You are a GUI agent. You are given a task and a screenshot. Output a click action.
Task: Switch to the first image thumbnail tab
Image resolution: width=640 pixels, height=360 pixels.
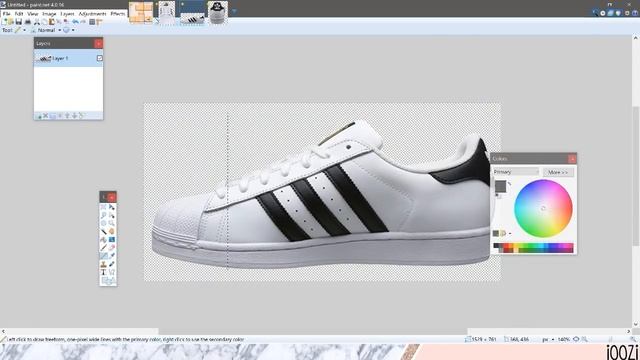click(141, 12)
